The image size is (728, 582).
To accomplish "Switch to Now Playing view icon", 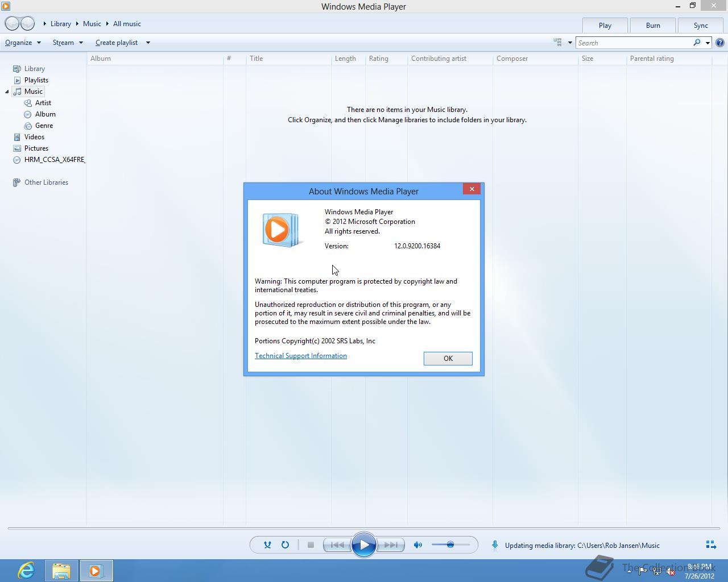I will 711,545.
